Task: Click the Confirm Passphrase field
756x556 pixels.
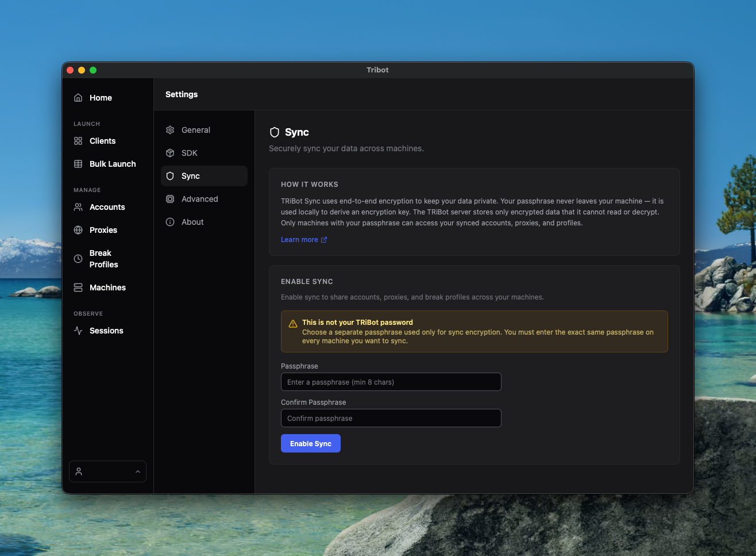Action: [x=391, y=418]
